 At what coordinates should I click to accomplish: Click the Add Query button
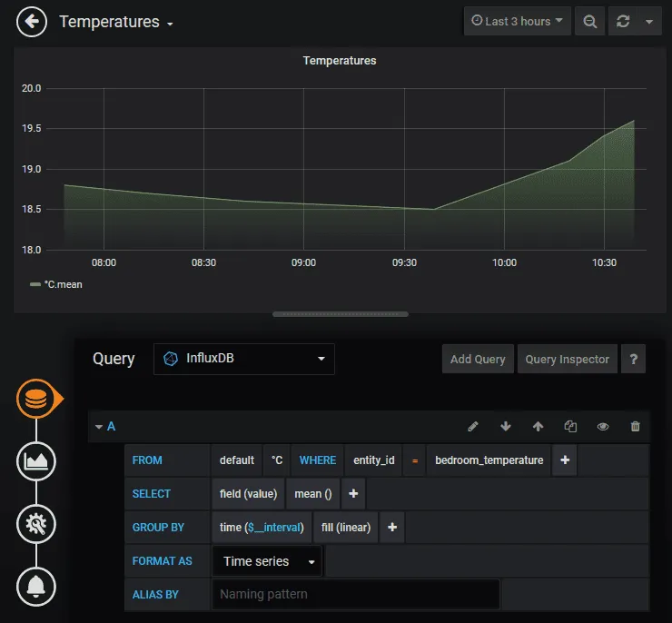click(x=478, y=359)
